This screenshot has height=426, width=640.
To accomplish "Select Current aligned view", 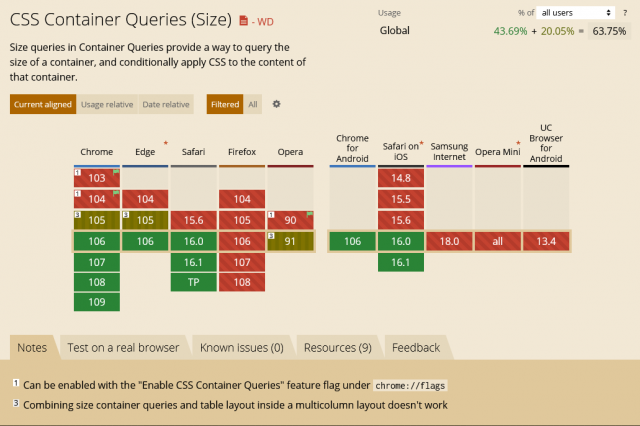I will 43,104.
